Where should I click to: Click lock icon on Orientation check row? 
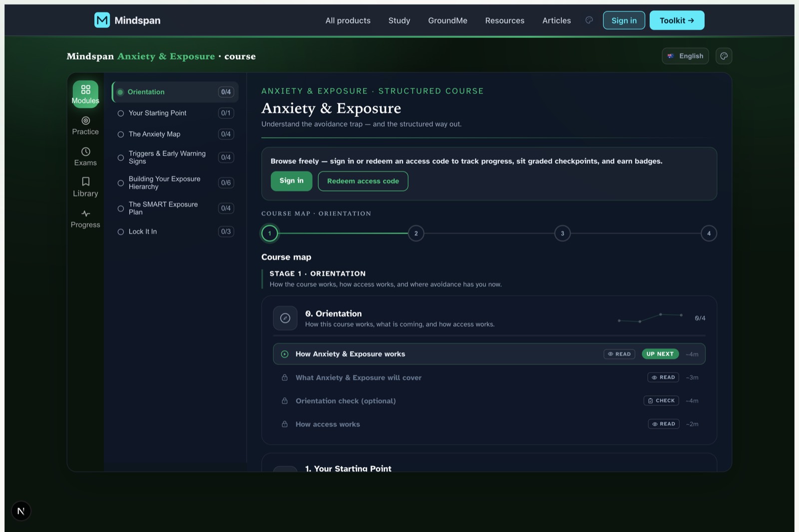285,401
